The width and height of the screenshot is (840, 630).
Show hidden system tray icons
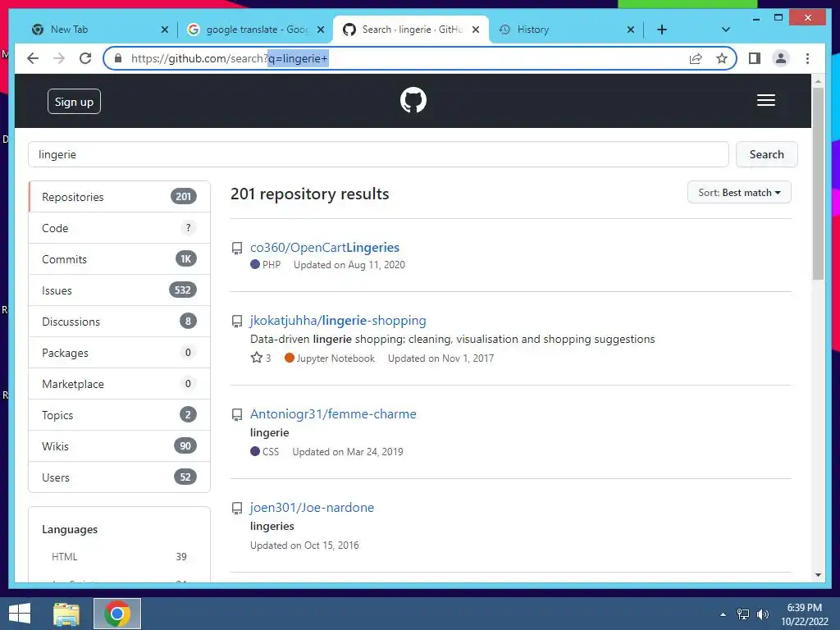[724, 614]
